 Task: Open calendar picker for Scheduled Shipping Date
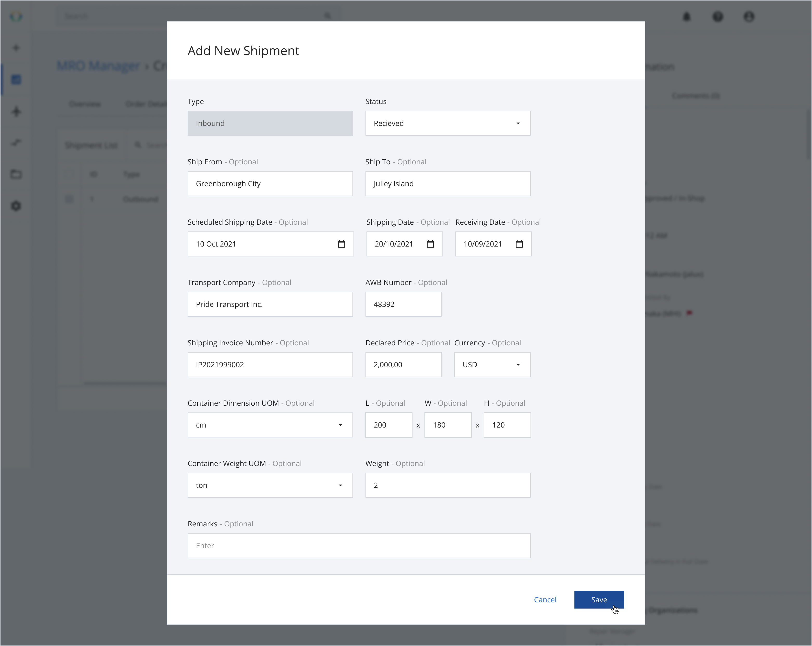pyautogui.click(x=341, y=244)
